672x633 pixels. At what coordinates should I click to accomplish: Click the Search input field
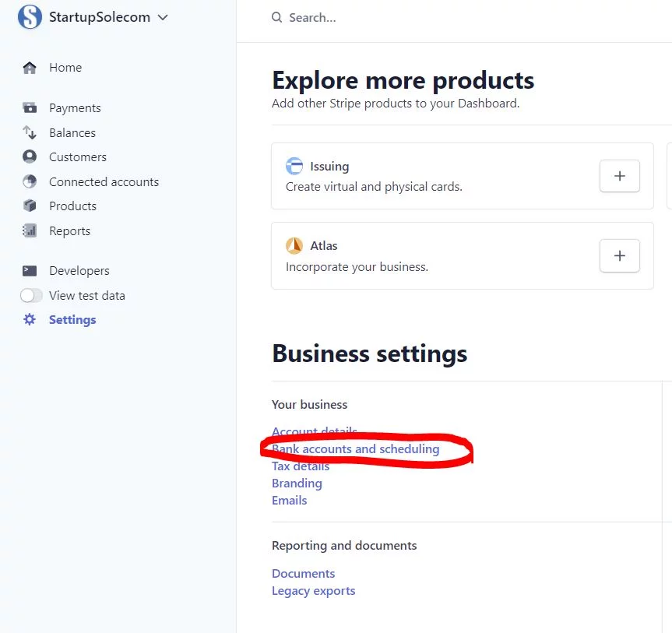point(389,18)
